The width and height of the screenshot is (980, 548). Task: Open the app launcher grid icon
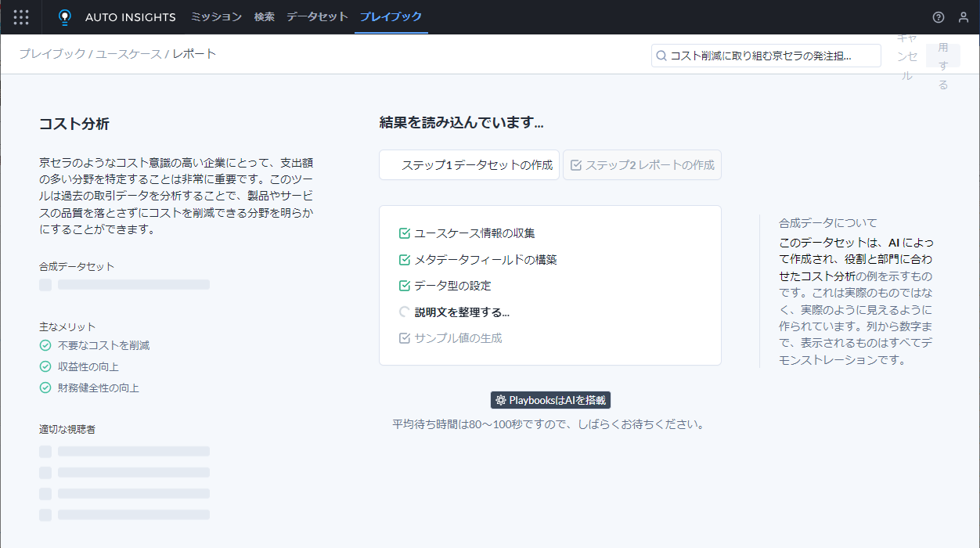coord(21,17)
